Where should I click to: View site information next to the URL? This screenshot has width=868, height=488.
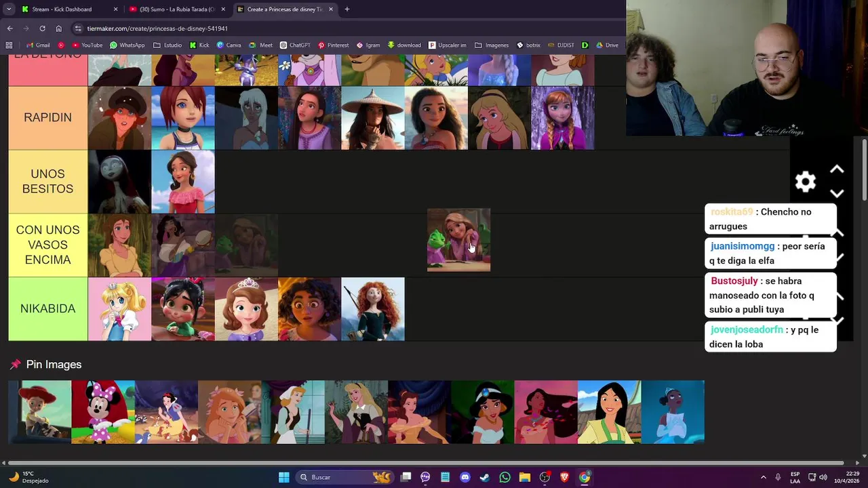(79, 28)
